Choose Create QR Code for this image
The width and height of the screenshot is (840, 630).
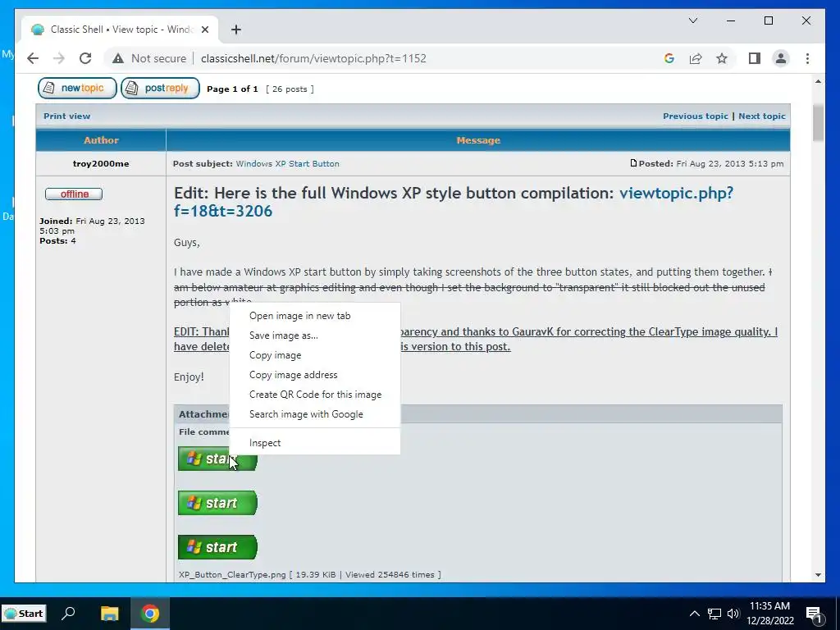pos(315,395)
